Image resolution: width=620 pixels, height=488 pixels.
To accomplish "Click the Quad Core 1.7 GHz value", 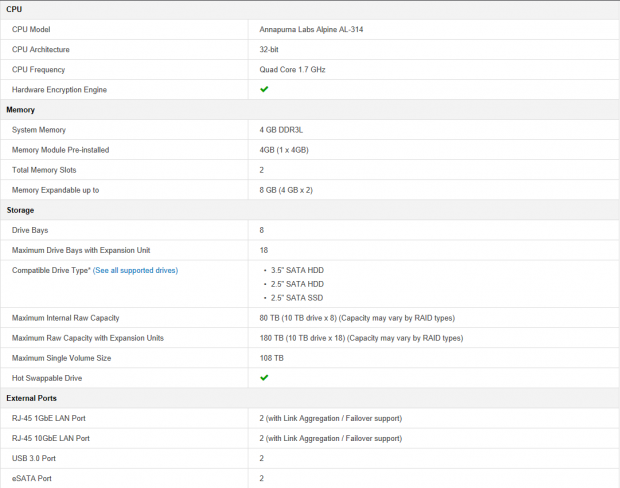I will click(x=292, y=70).
